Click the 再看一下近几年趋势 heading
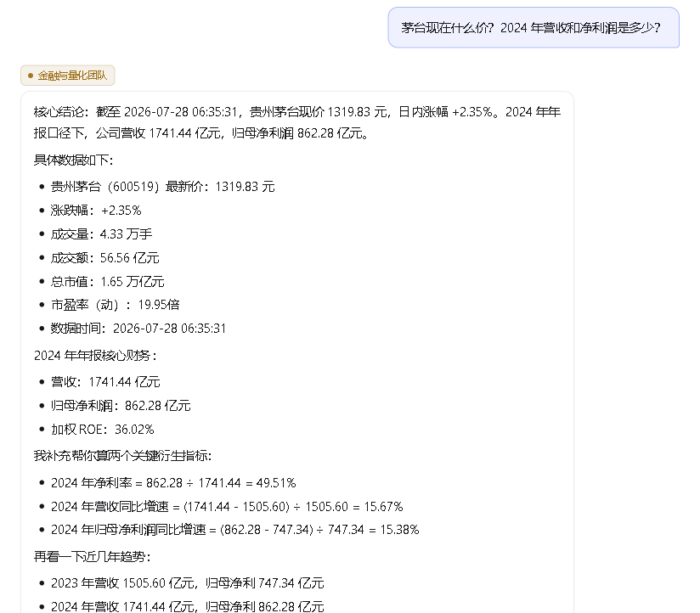Image resolution: width=700 pixels, height=613 pixels. tap(93, 556)
